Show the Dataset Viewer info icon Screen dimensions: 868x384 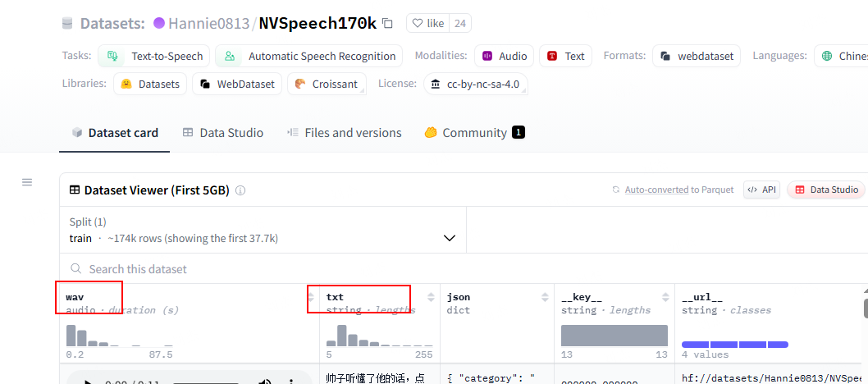coord(240,190)
